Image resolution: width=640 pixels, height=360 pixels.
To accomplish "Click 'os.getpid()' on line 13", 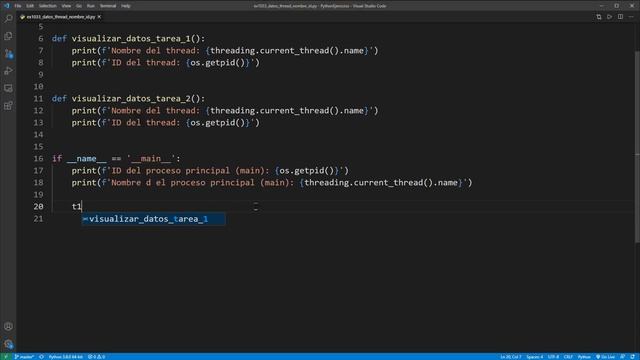I will pos(218,123).
